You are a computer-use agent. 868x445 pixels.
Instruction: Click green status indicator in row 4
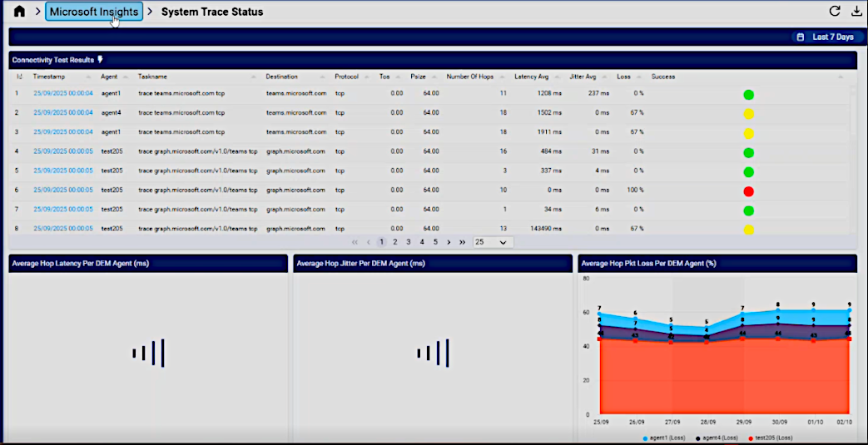[x=748, y=153]
